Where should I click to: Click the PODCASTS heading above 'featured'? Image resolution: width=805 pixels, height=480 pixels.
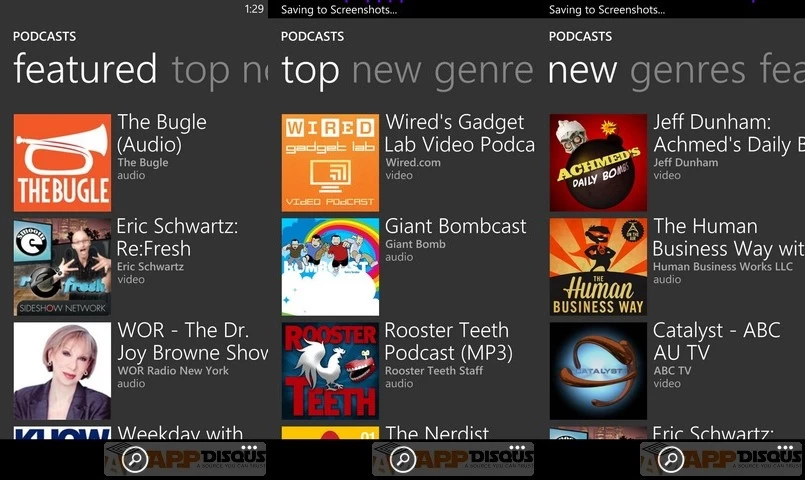(45, 36)
